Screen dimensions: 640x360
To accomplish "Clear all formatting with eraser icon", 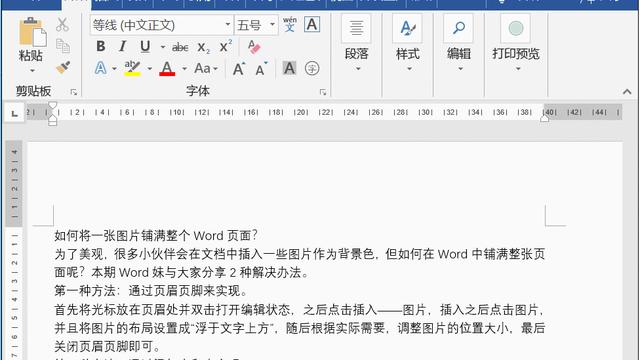I will click(x=253, y=47).
